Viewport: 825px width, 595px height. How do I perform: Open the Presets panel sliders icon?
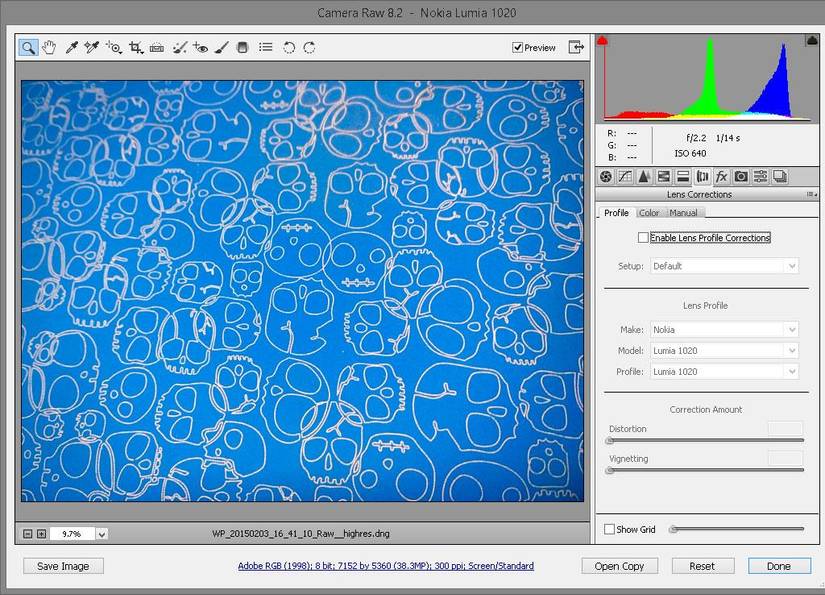click(760, 177)
